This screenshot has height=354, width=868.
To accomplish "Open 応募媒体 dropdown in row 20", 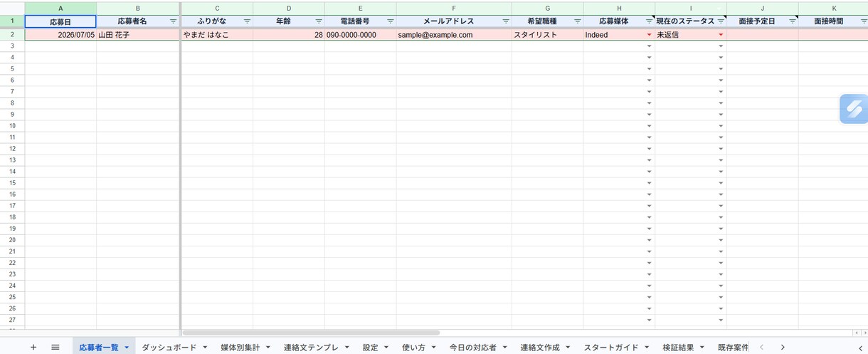I will (x=649, y=240).
